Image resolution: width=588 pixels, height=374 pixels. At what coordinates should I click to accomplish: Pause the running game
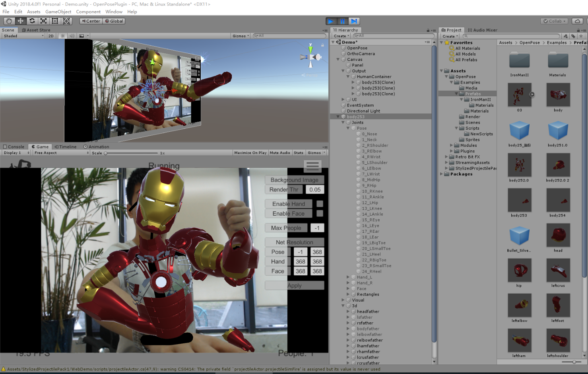tap(342, 21)
